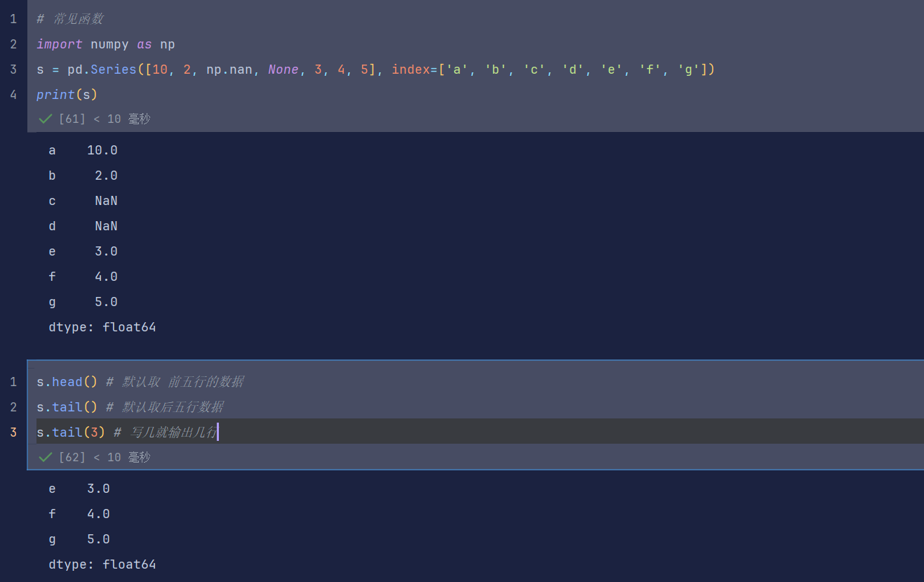The image size is (924, 582).
Task: Click output row 'b 2.0'
Action: tap(83, 176)
